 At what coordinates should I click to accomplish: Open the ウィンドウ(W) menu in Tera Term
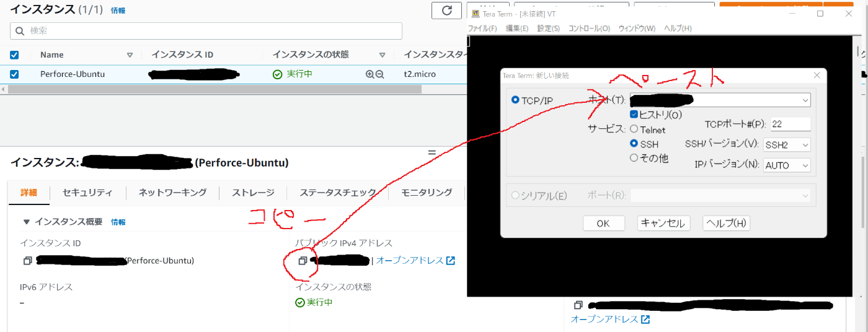click(x=637, y=28)
